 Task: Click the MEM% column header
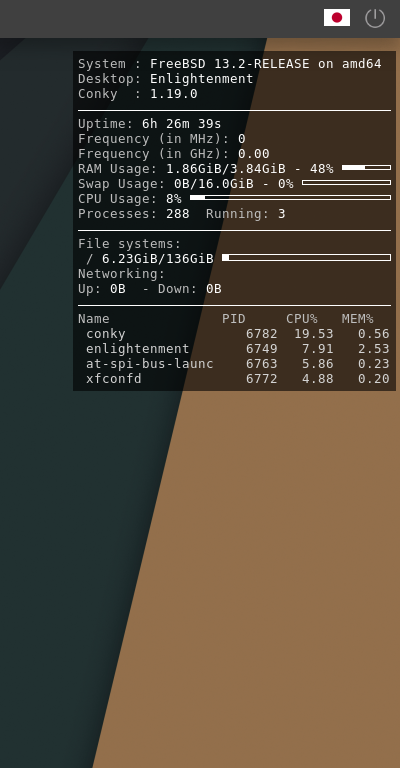click(x=357, y=319)
